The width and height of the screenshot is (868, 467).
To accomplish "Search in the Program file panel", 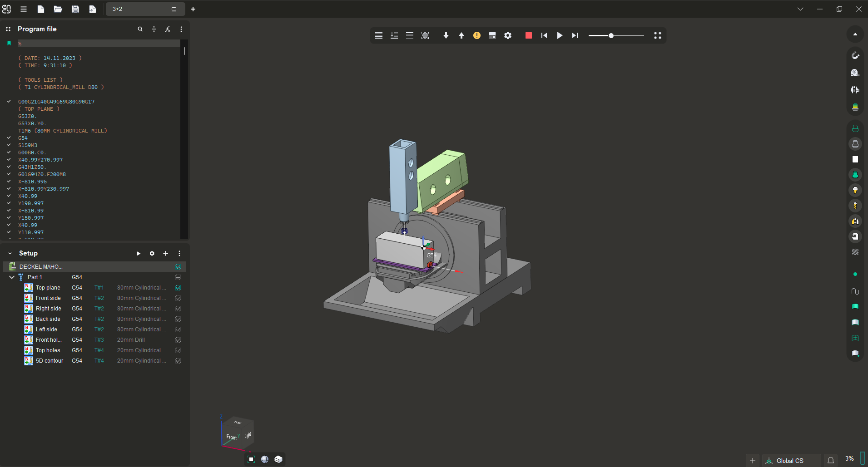I will 140,29.
